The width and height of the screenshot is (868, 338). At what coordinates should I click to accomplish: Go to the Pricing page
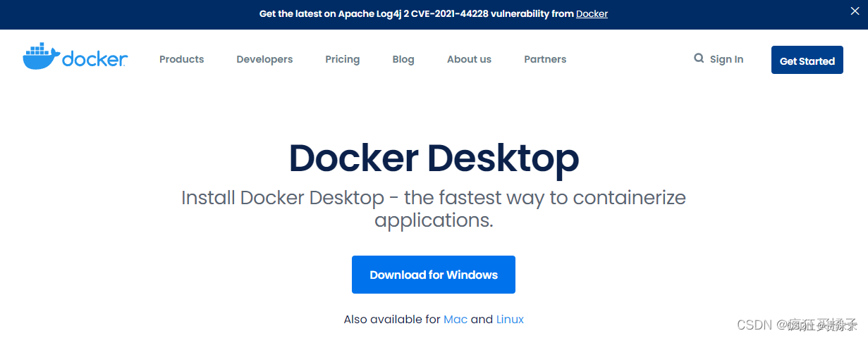coord(343,59)
